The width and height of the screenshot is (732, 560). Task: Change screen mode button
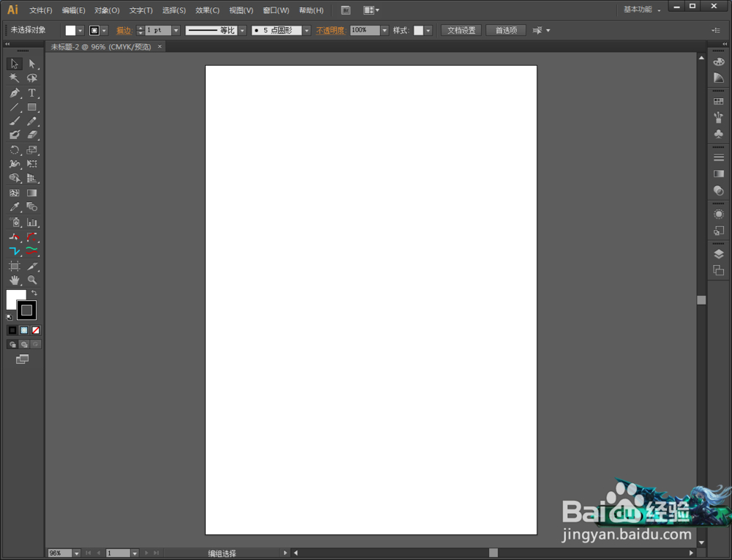click(23, 359)
